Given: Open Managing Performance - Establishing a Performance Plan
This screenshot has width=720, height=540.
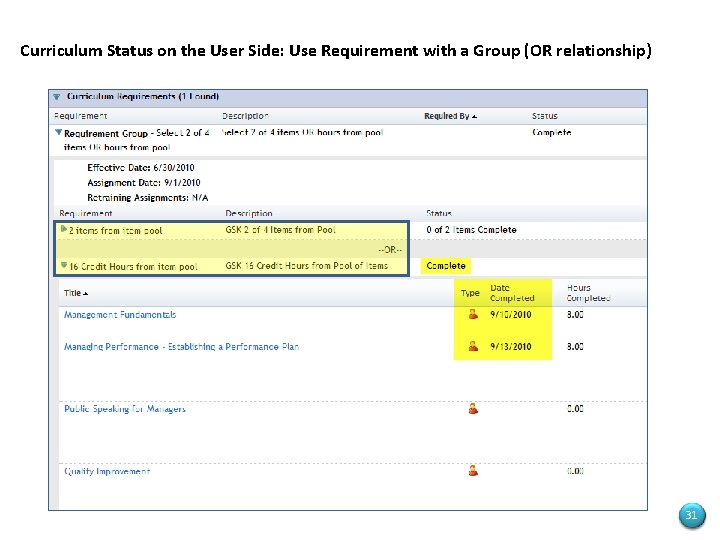Looking at the screenshot, I should click(x=181, y=347).
